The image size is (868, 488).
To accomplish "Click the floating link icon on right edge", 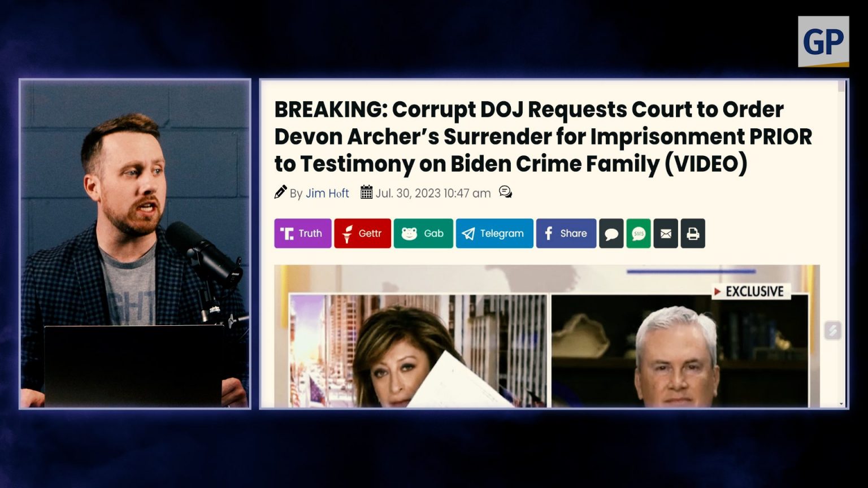I will point(832,330).
